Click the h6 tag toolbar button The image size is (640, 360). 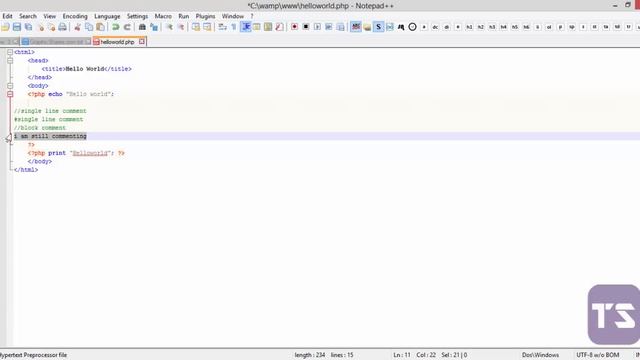click(x=527, y=27)
